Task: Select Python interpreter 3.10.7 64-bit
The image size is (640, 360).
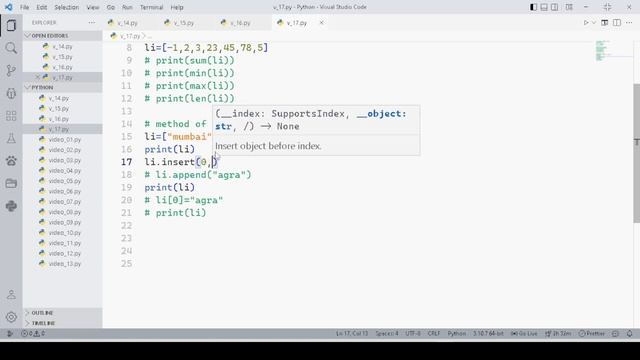Action: click(x=488, y=333)
